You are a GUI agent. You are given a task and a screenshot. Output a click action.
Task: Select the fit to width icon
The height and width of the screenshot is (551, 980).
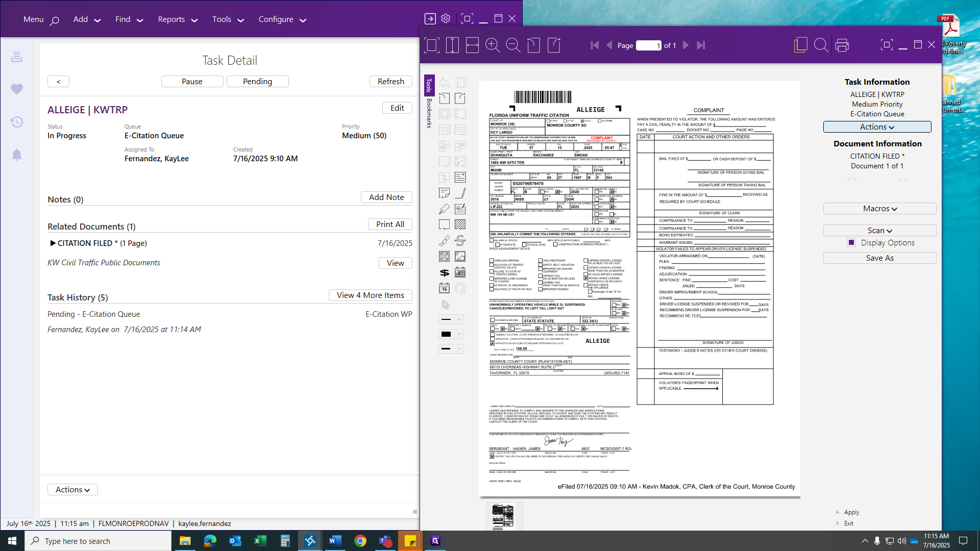(x=472, y=45)
